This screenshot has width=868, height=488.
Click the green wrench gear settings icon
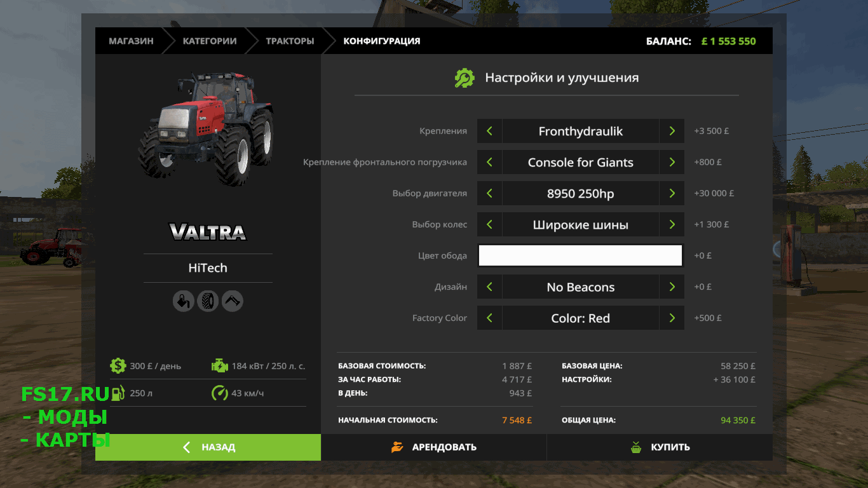click(x=465, y=78)
